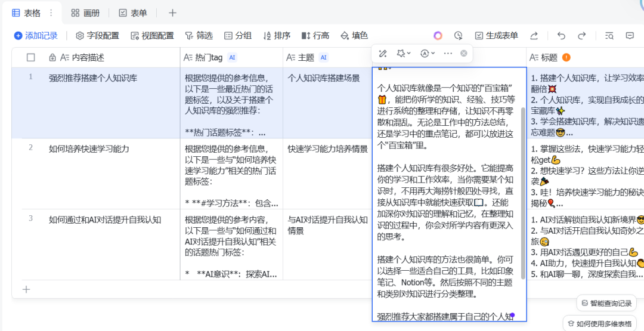Viewport: 644px width, 331px height.
Task: Click the lock icon on 内容描述 column
Action: tap(52, 57)
